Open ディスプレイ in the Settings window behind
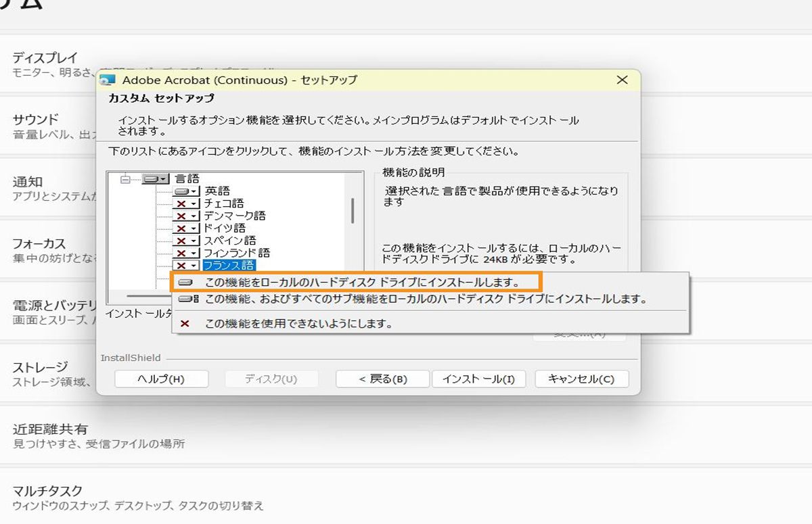Screen dimensions: 812x524 pyautogui.click(x=45, y=57)
